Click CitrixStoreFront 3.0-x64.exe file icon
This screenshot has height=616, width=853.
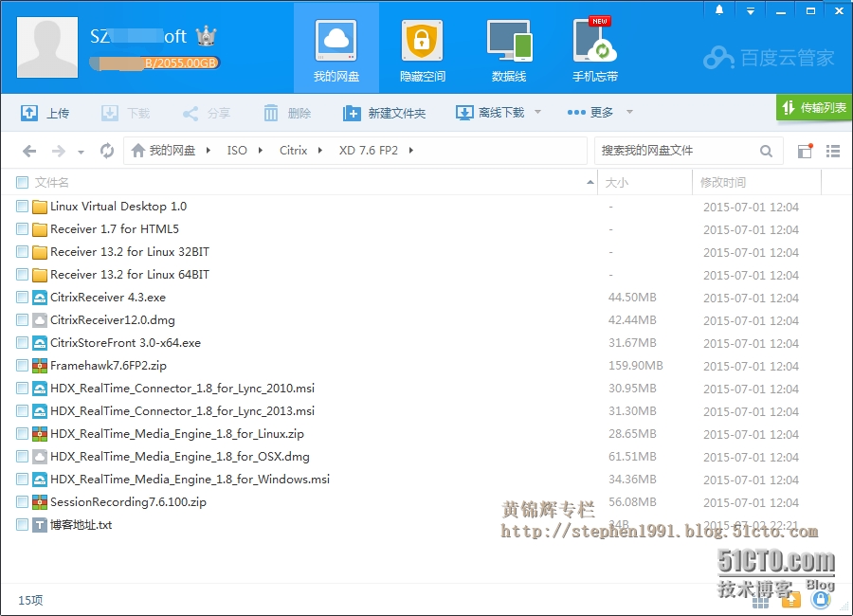click(39, 343)
